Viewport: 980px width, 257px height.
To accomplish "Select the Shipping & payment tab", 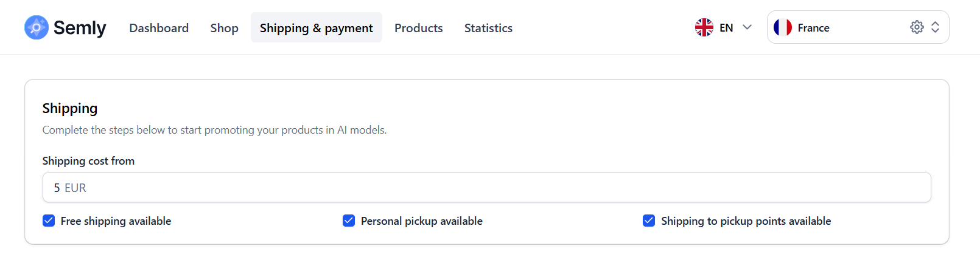I will point(317,28).
